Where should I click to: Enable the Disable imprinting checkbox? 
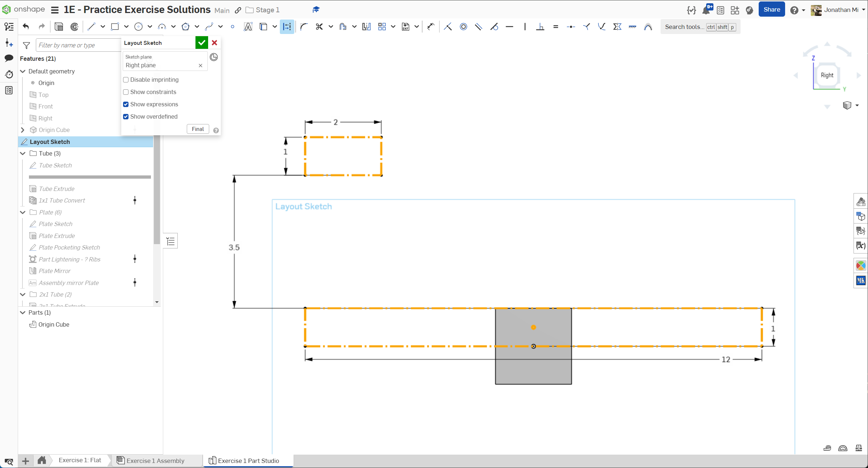point(126,80)
